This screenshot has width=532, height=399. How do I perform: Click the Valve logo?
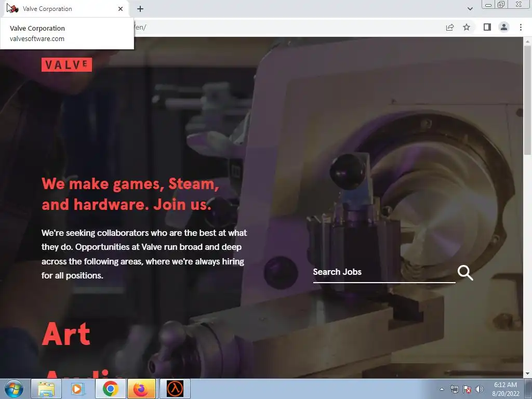67,64
